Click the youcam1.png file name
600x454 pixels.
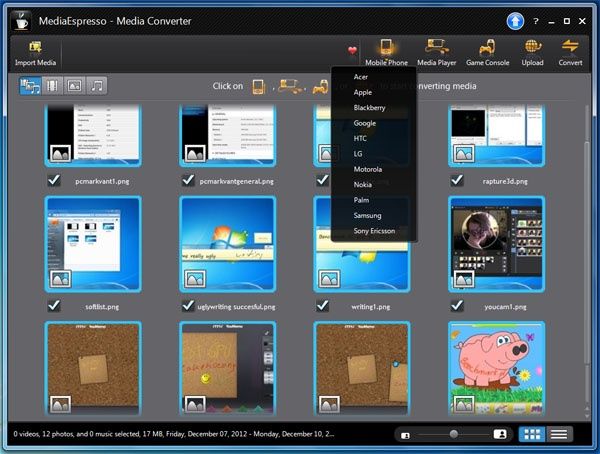coord(505,307)
